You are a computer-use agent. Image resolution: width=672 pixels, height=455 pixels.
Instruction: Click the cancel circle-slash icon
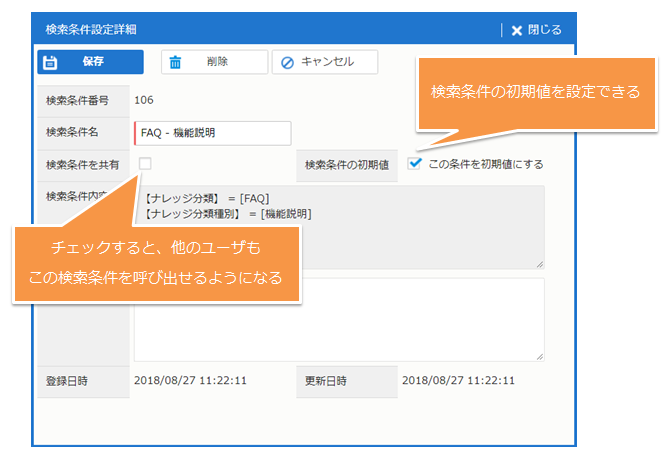coord(288,62)
